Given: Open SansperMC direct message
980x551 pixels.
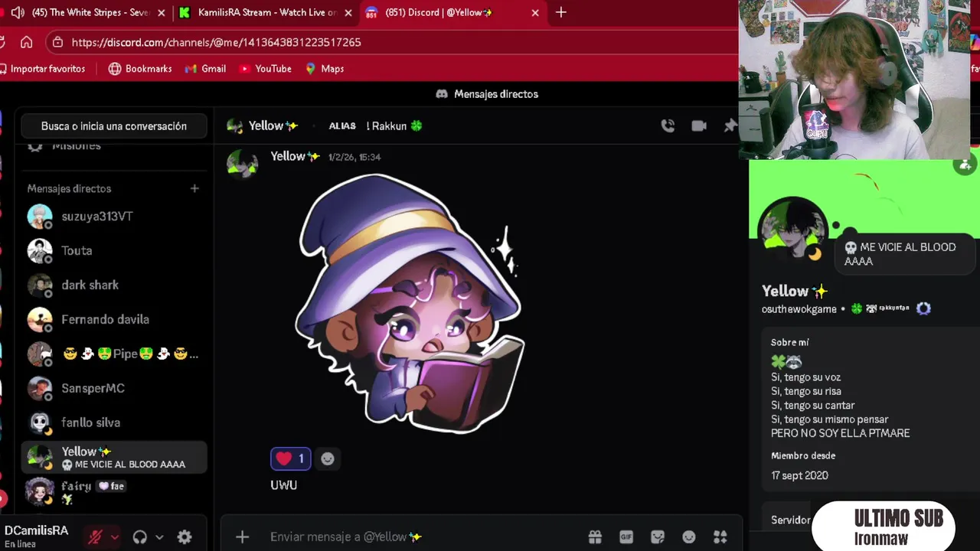Looking at the screenshot, I should [114, 388].
